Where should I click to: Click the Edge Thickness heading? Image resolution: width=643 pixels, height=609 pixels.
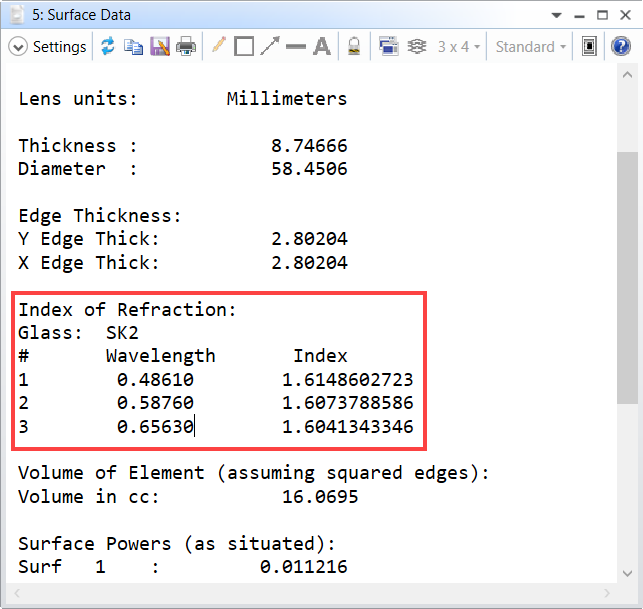tap(100, 216)
